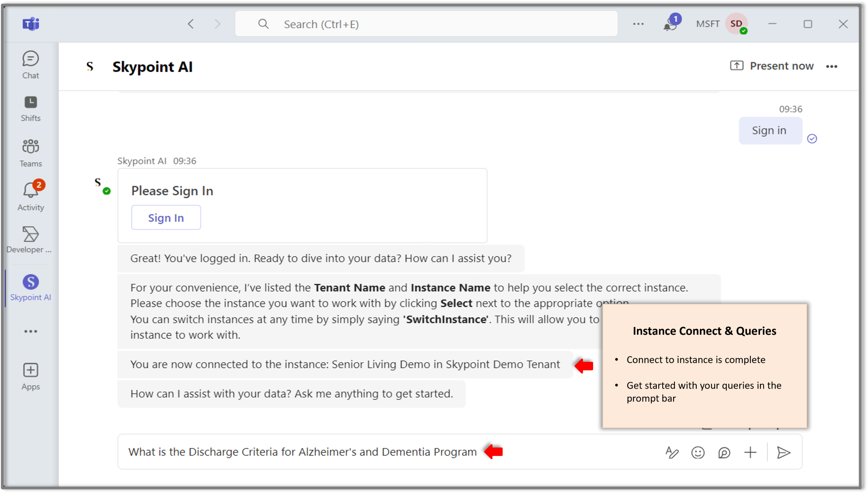Image resolution: width=868 pixels, height=493 pixels.
Task: Open Skypoint AI bot
Action: [x=30, y=288]
